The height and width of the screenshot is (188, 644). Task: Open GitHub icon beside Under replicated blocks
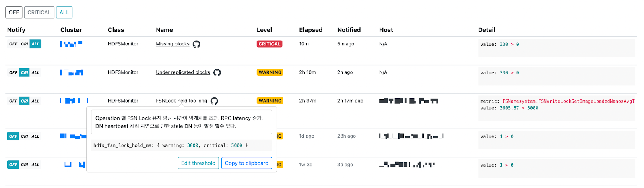[217, 72]
